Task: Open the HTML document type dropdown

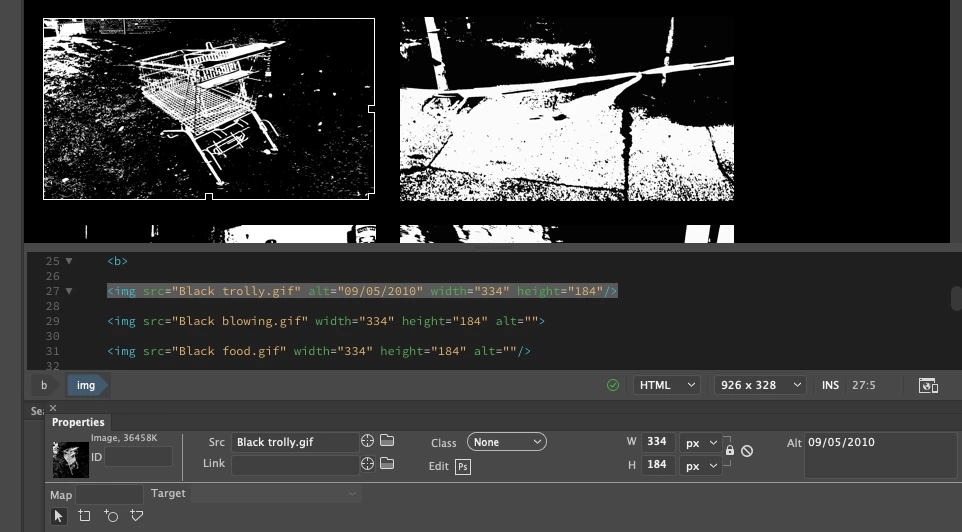Action: 666,385
